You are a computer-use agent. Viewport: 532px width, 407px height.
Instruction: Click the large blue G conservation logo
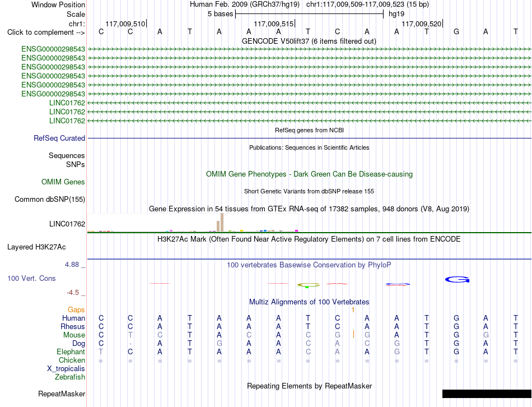(458, 280)
